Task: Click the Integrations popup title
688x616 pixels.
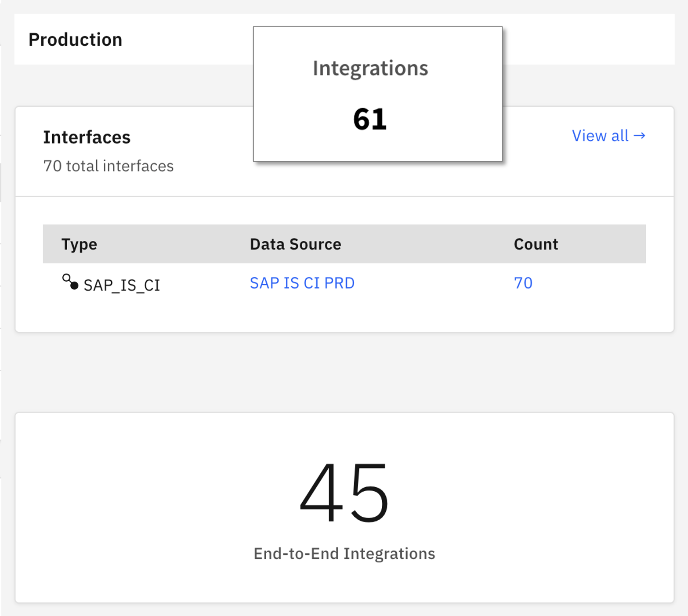Action: click(x=370, y=68)
